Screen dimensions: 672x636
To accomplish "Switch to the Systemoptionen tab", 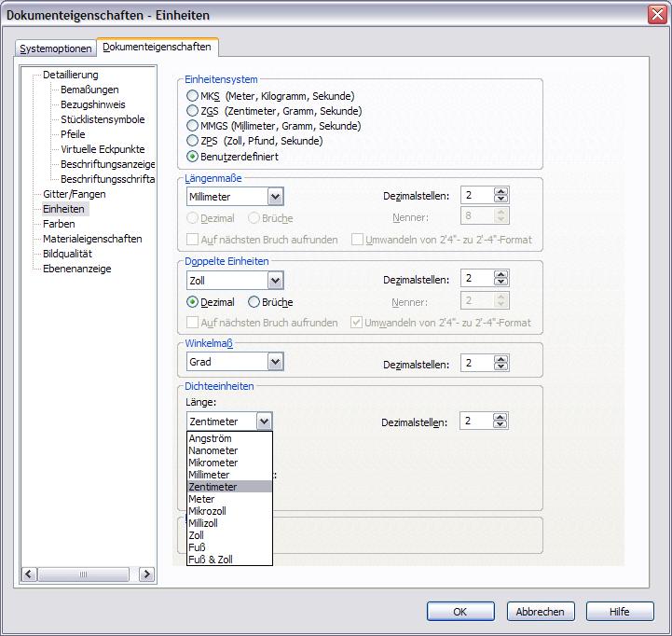I will pyautogui.click(x=56, y=48).
